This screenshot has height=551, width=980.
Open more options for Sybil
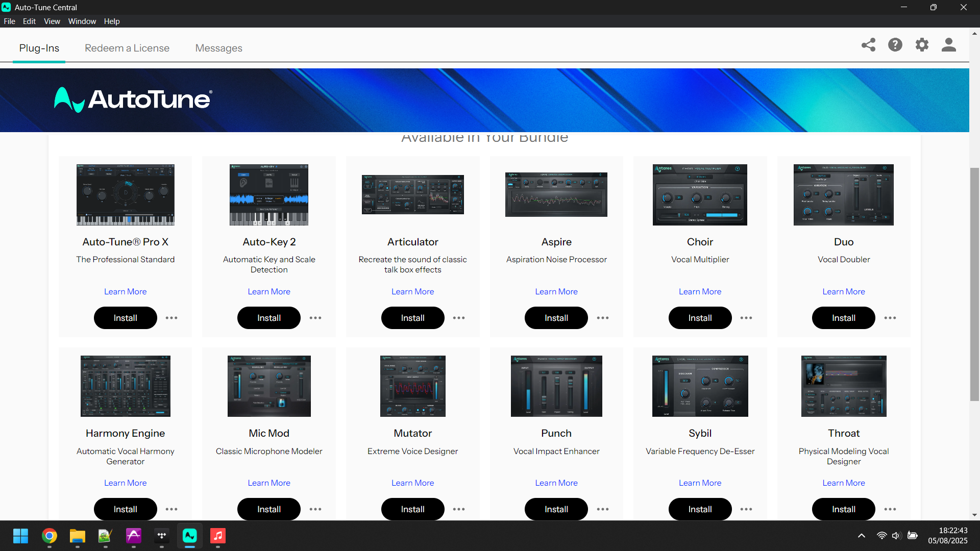(746, 509)
